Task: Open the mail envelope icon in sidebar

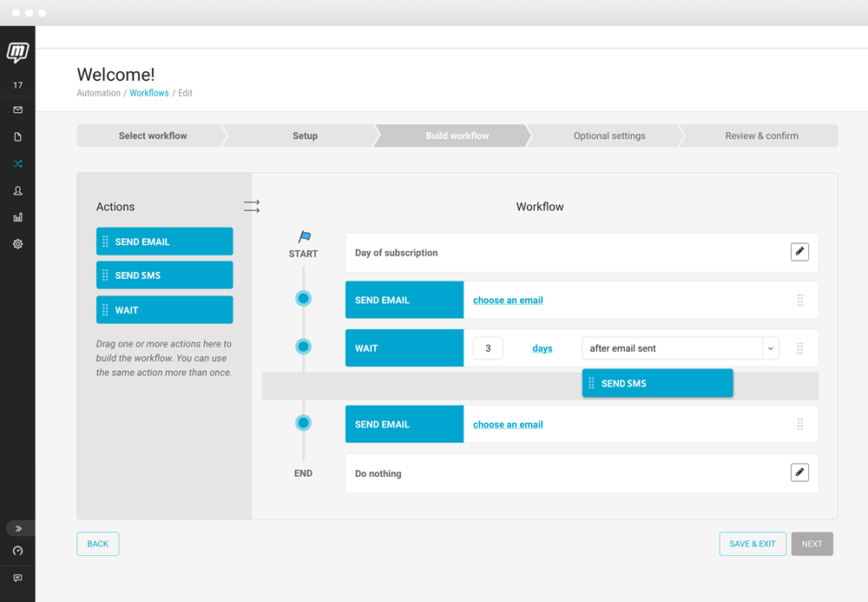Action: click(17, 110)
